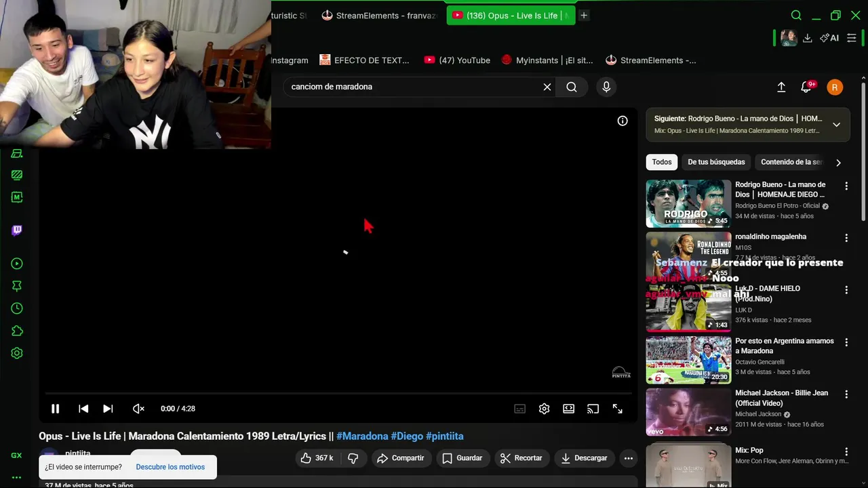The height and width of the screenshot is (488, 868).
Task: Start voice search with microphone button
Action: (606, 87)
